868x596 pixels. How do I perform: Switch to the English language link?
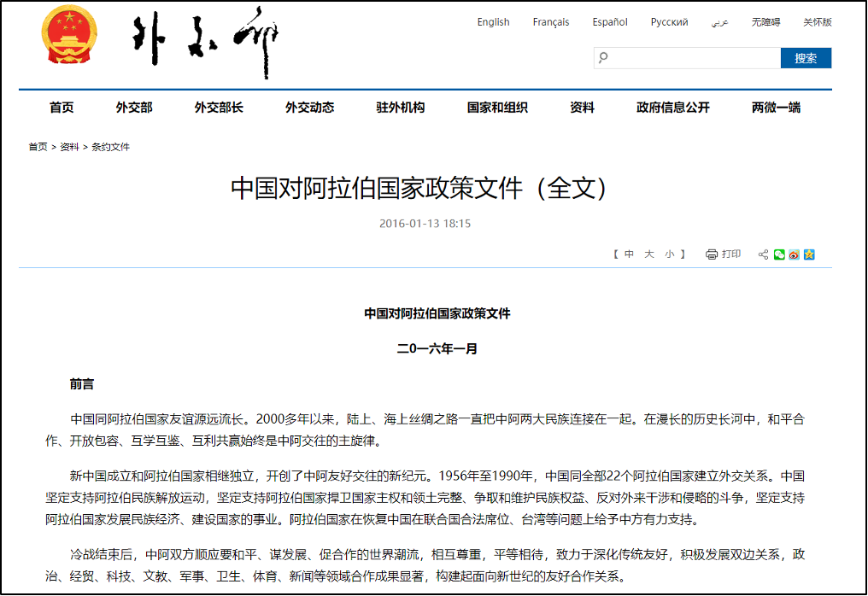(x=493, y=22)
